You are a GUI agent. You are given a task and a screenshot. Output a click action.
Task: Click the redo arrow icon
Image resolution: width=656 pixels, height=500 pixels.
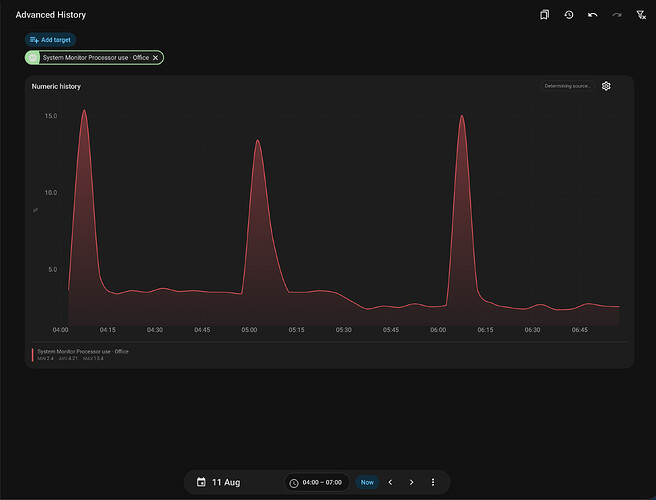[x=617, y=15]
